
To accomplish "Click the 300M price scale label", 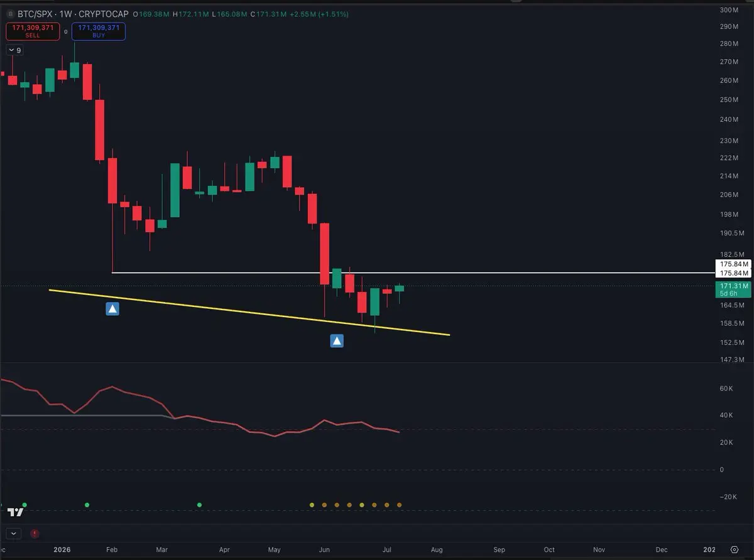I will (728, 10).
